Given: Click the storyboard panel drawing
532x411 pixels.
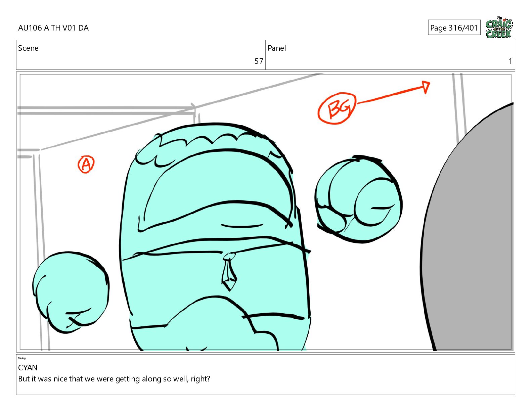Looking at the screenshot, I should [265, 212].
